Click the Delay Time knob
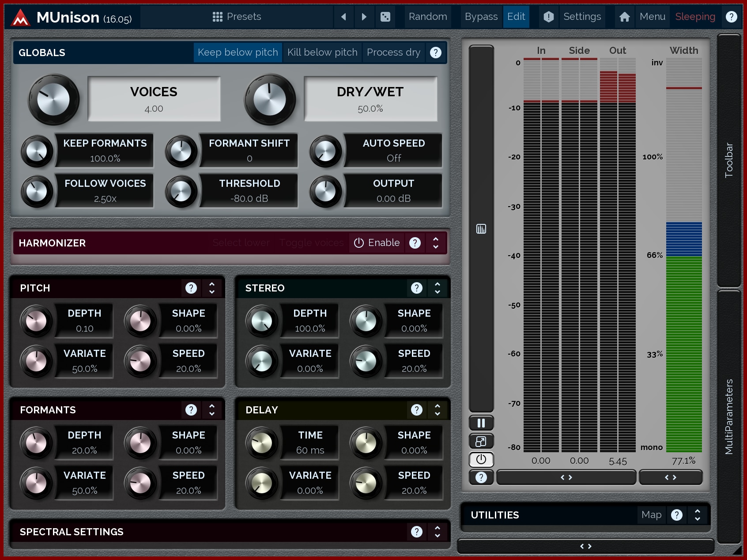 click(x=262, y=443)
